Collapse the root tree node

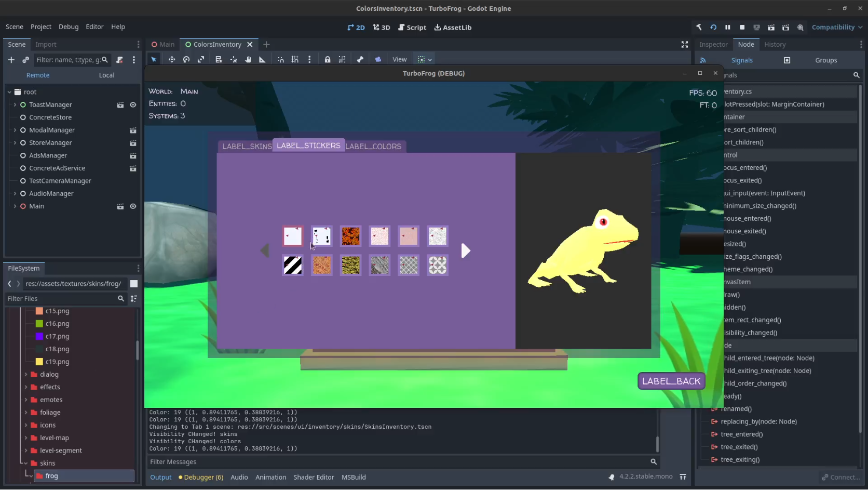pos(9,92)
